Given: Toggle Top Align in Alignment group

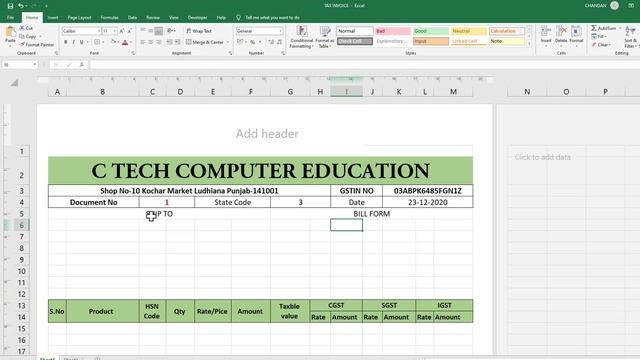Looking at the screenshot, I should [143, 31].
